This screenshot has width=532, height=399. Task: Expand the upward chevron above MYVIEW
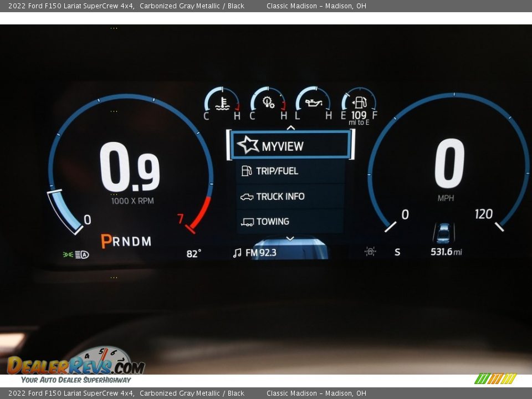tap(290, 128)
